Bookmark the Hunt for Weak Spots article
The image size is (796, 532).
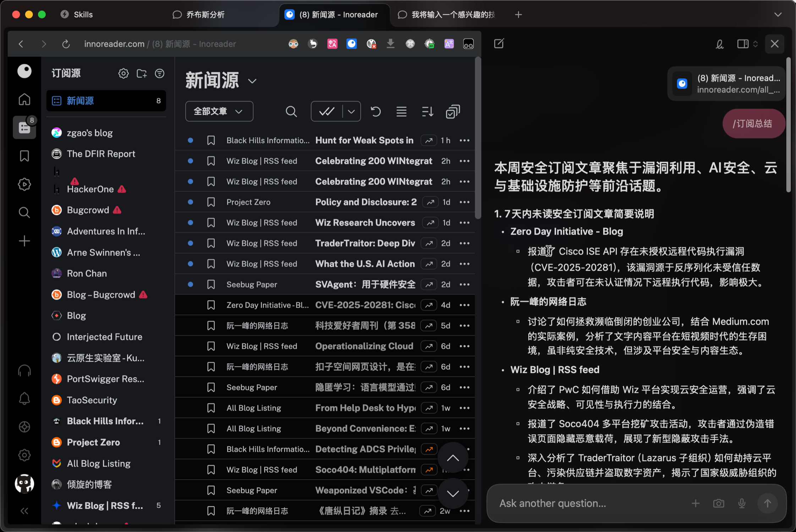211,141
